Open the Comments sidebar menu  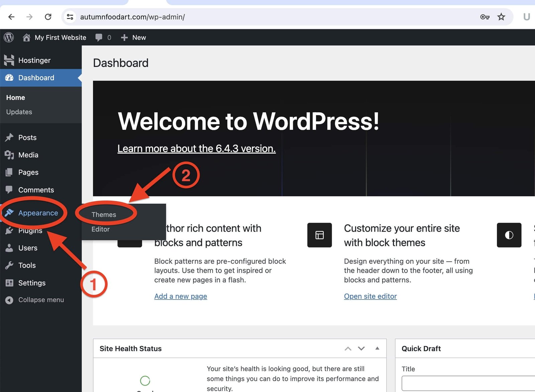tap(36, 190)
